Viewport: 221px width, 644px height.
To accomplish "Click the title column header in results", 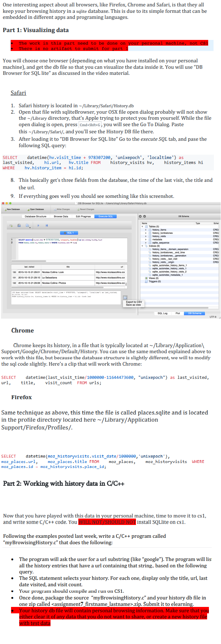I will click(68, 267).
